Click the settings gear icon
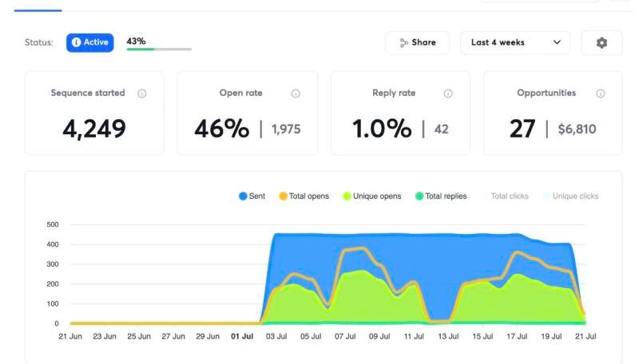 coord(601,43)
